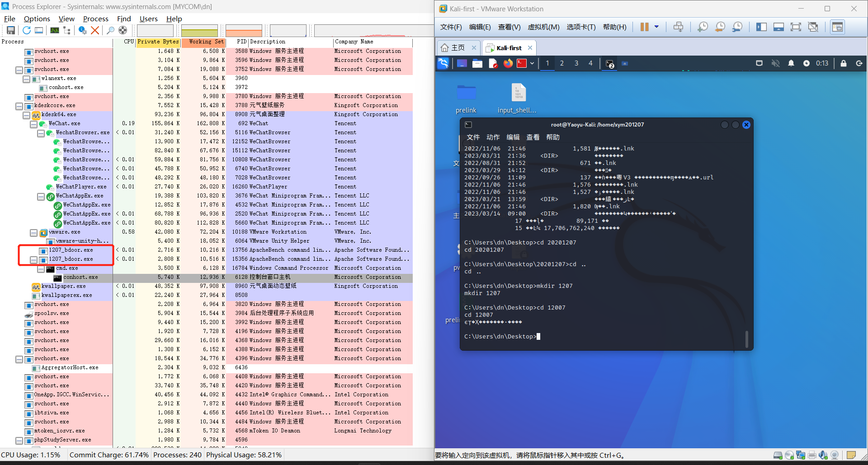Open VMware snapshot manager icon

click(737, 27)
